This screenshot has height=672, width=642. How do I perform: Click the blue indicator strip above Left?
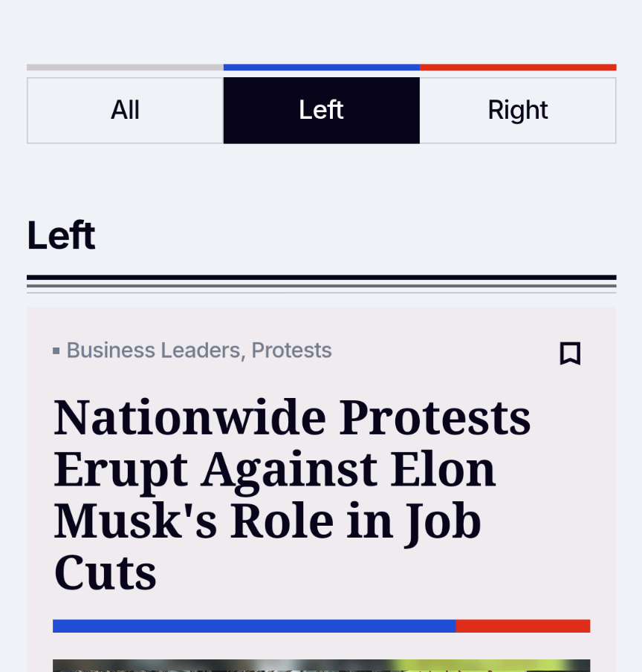click(x=322, y=68)
